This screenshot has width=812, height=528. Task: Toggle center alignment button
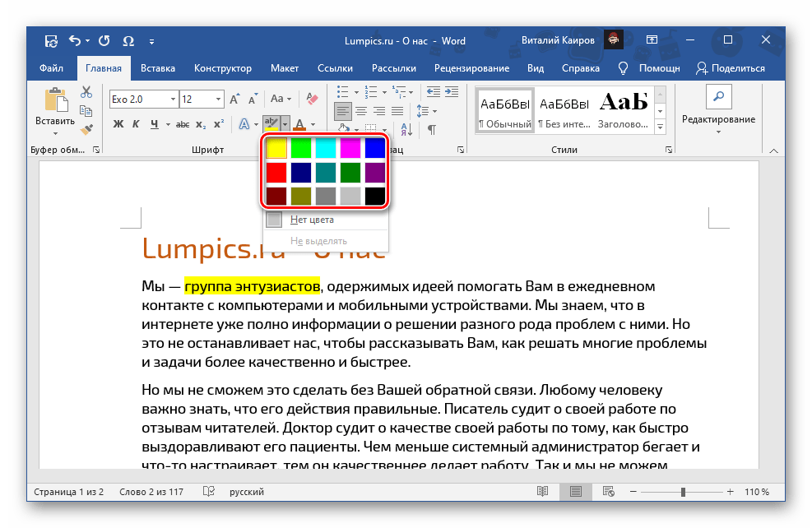pos(361,111)
